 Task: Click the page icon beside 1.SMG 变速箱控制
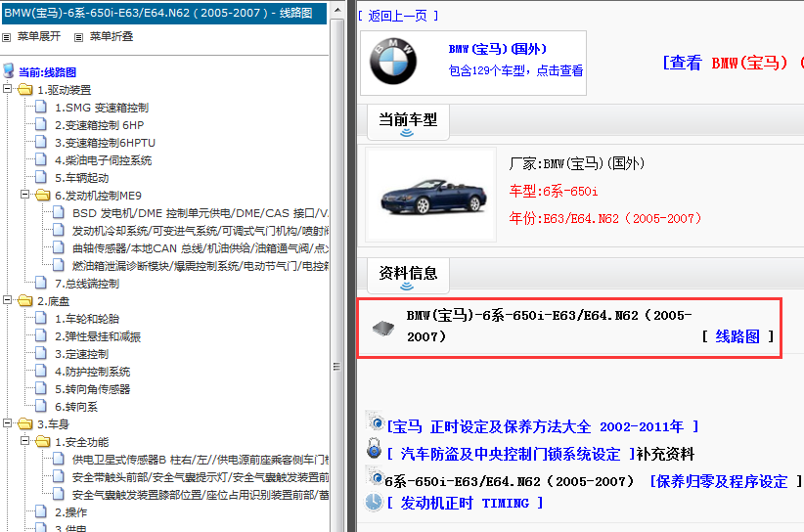click(x=41, y=108)
